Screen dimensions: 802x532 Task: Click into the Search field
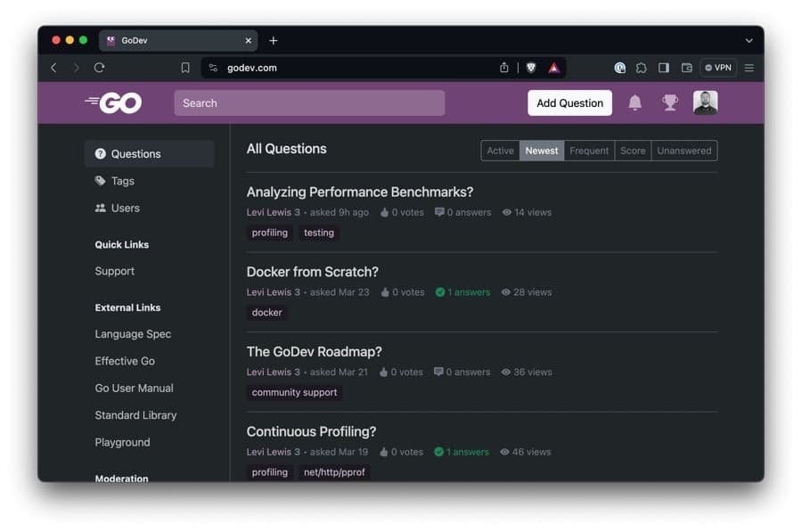309,102
